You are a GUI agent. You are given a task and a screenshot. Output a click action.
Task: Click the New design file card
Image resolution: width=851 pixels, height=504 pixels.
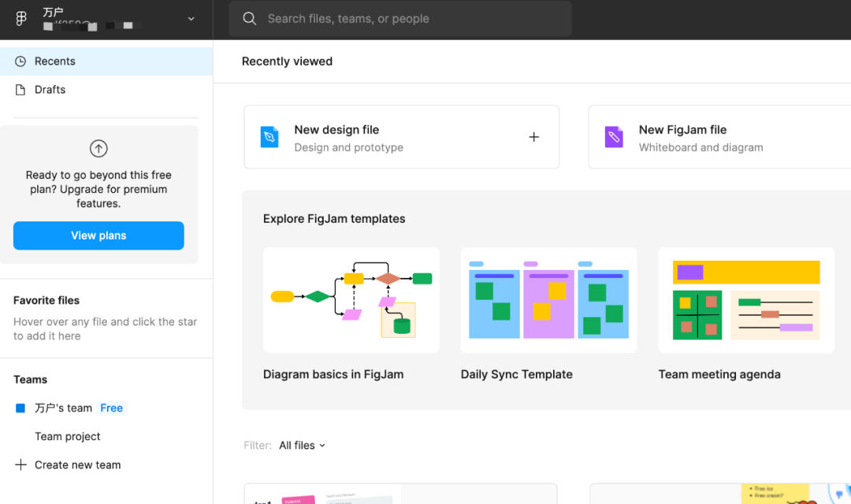(x=402, y=137)
